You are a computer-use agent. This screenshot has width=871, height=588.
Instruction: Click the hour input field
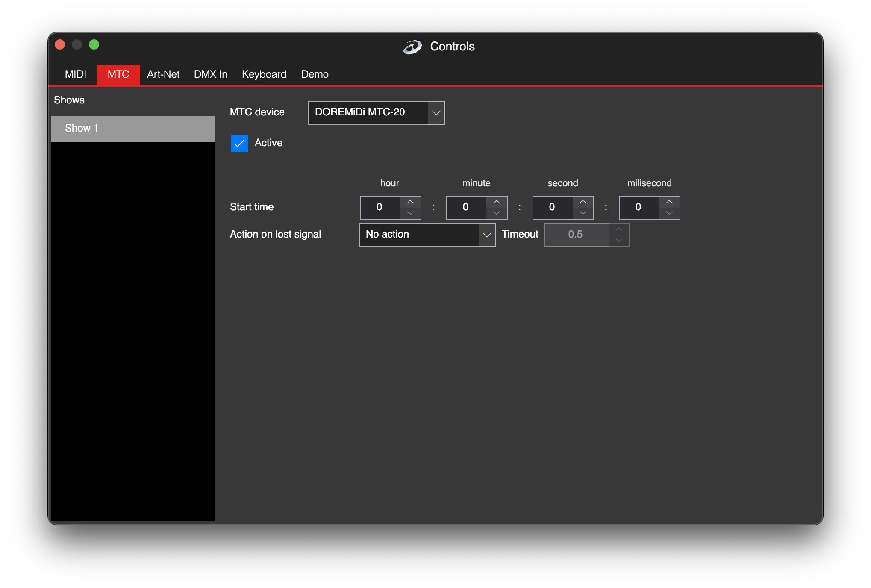click(380, 208)
